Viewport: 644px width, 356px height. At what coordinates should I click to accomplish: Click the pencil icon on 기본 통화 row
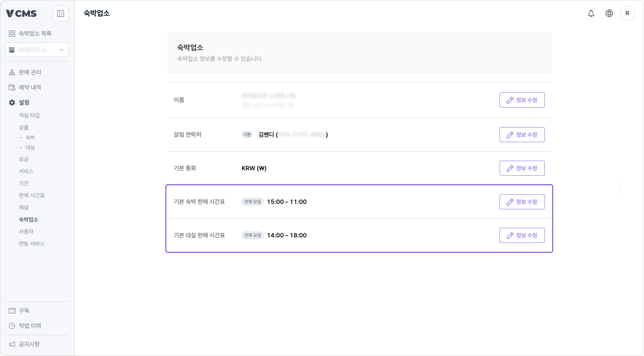[x=510, y=168]
